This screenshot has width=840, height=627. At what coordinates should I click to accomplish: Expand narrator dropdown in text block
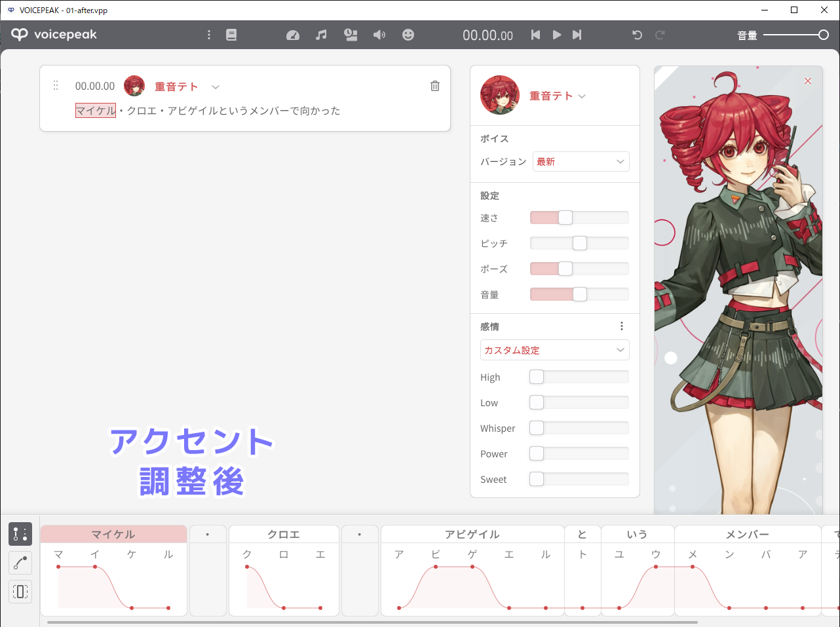(x=216, y=86)
